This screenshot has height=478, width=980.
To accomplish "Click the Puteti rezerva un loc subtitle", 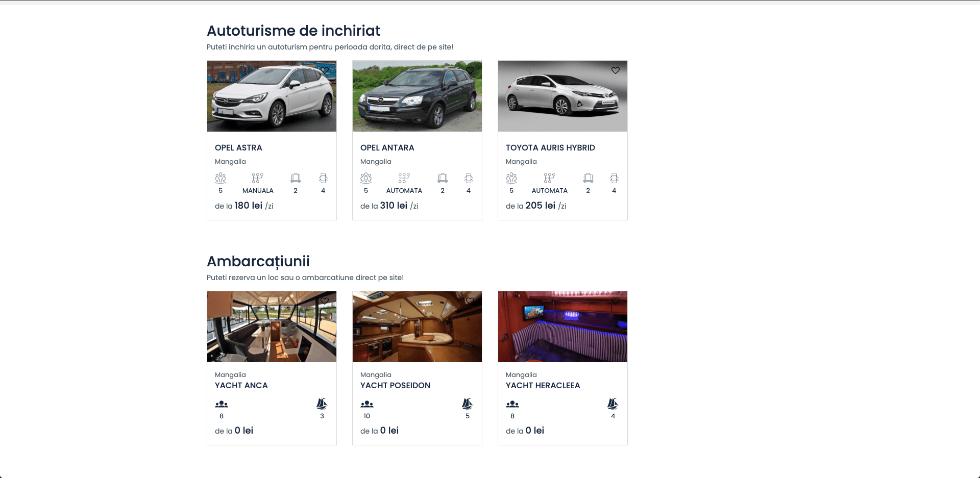I will tap(305, 278).
